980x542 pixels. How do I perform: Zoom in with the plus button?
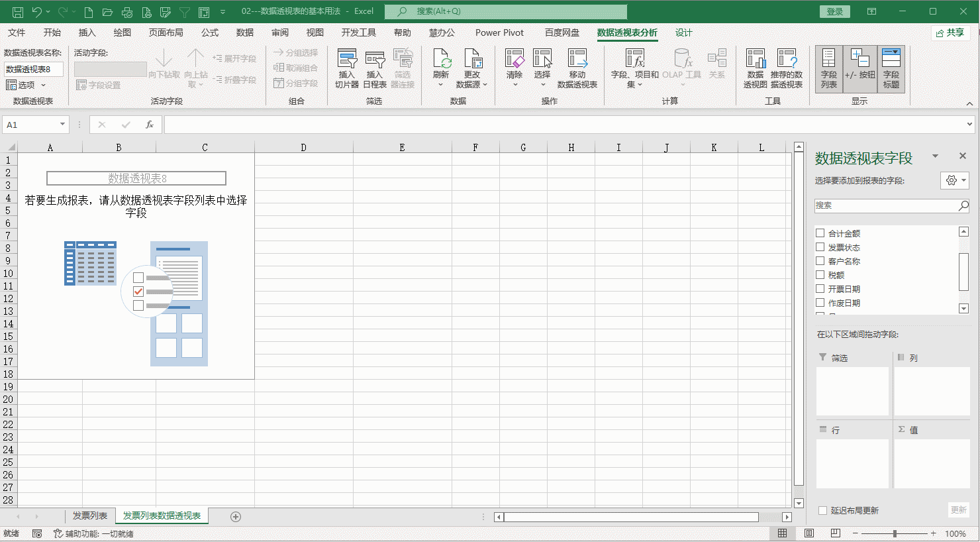pyautogui.click(x=933, y=533)
